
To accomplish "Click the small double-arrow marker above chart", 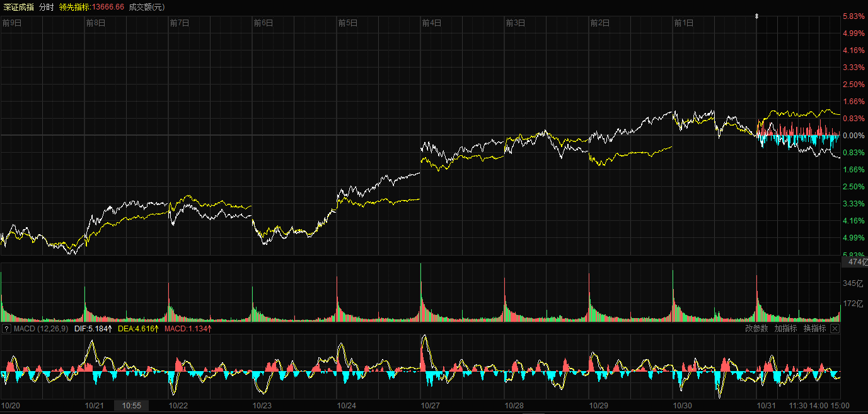I will click(x=757, y=16).
